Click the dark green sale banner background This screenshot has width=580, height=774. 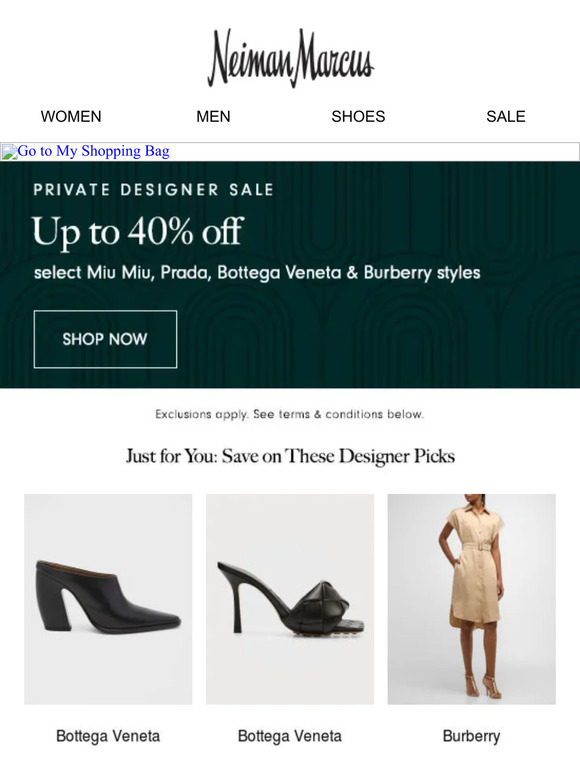tap(385, 336)
